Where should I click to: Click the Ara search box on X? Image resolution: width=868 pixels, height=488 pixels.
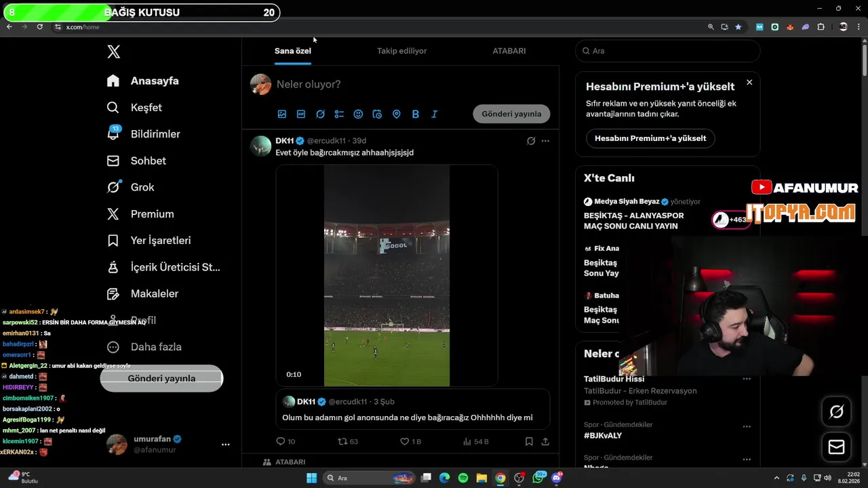tap(668, 51)
